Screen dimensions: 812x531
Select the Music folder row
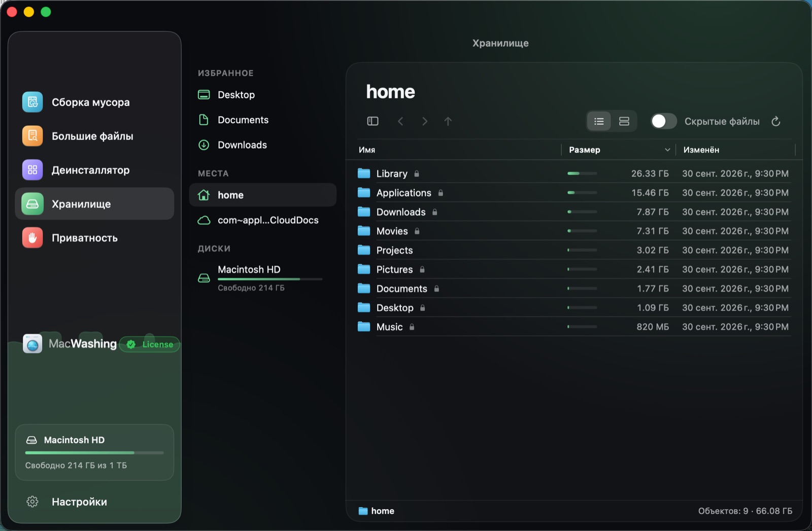574,327
